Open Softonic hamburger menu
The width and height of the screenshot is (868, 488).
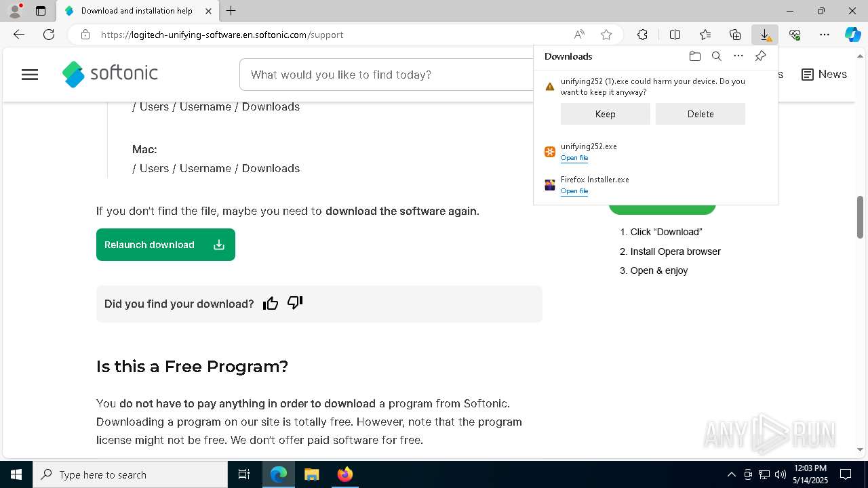coord(30,75)
